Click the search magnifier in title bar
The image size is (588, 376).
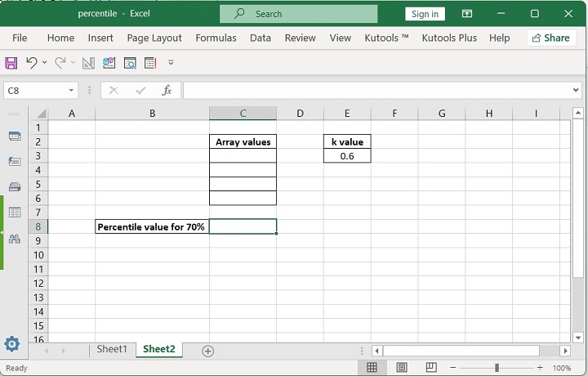tap(239, 14)
